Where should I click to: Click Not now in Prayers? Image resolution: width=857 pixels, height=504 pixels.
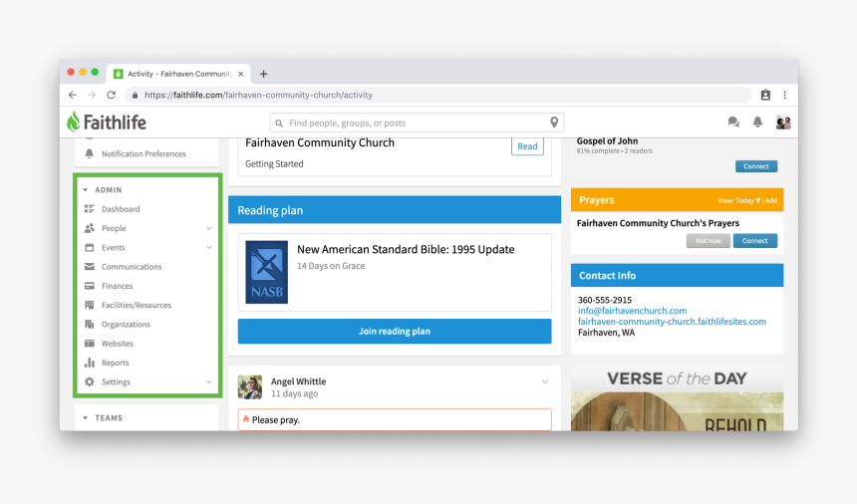pos(709,241)
